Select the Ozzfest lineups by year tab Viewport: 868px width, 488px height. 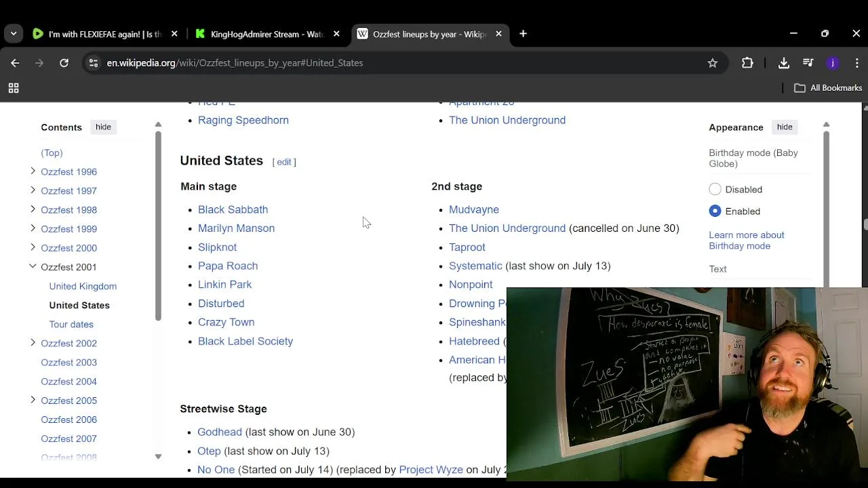(429, 34)
